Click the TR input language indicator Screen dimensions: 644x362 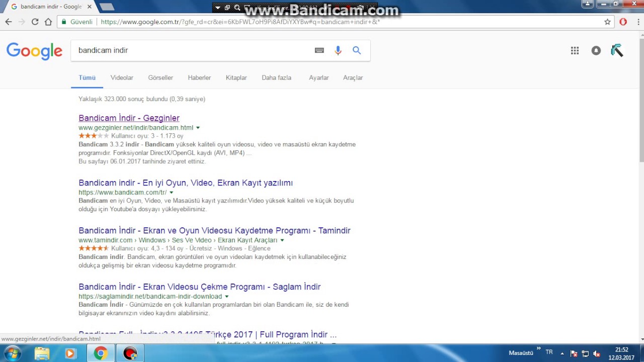click(549, 352)
